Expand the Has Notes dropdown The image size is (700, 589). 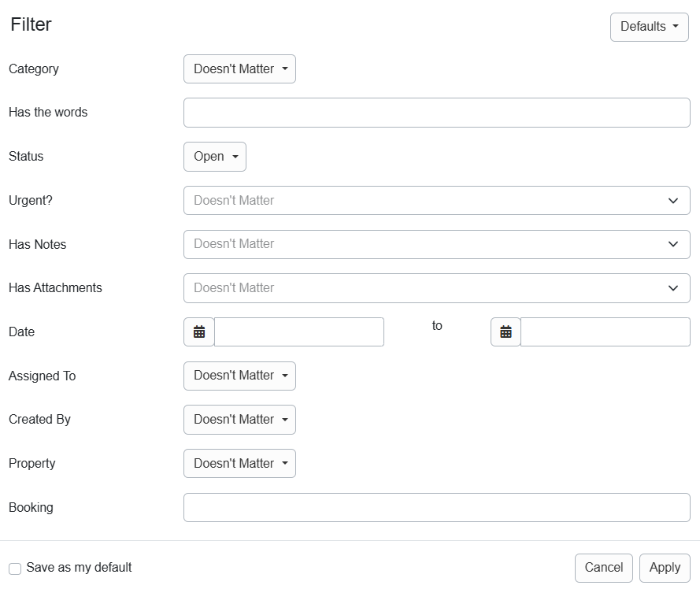click(436, 244)
